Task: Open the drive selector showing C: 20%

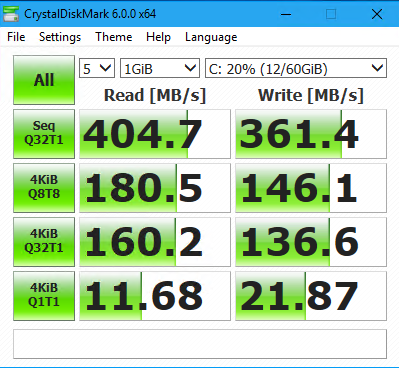Action: click(296, 68)
